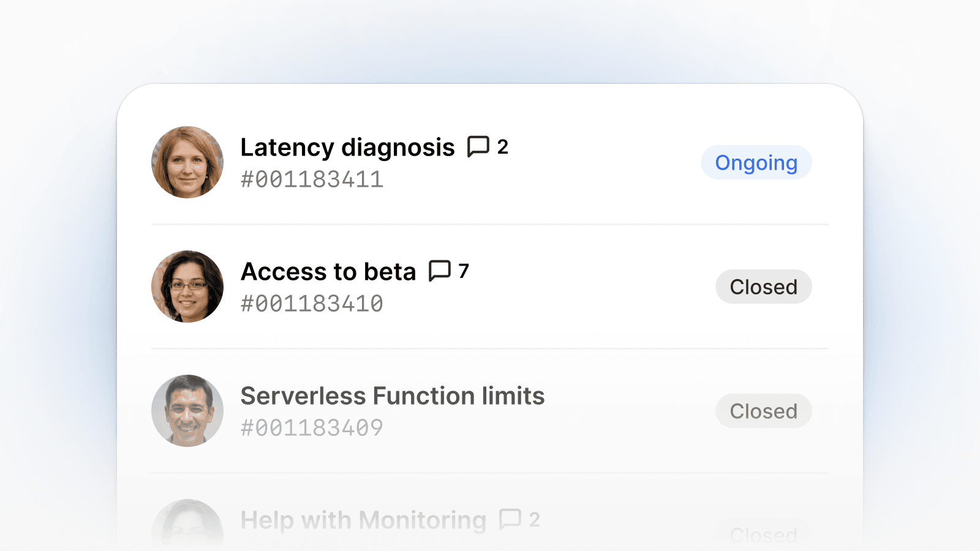The height and width of the screenshot is (551, 980).
Task: Click the Closed badge for Access to beta
Action: point(763,287)
